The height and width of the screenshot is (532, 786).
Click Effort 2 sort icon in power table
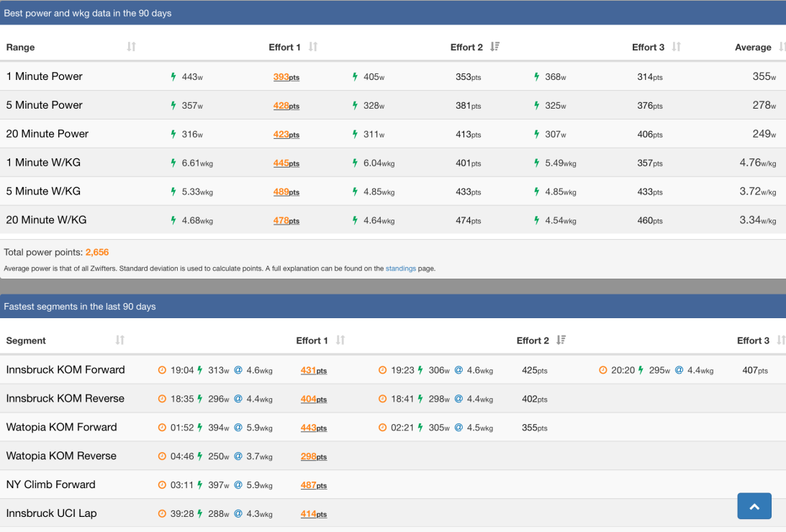coord(494,47)
